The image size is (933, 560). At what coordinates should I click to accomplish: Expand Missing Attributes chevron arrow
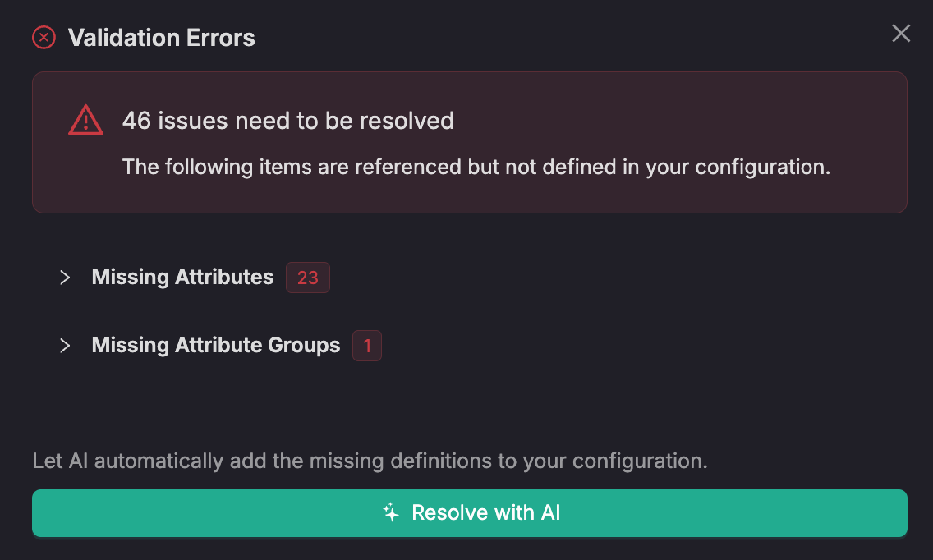65,278
